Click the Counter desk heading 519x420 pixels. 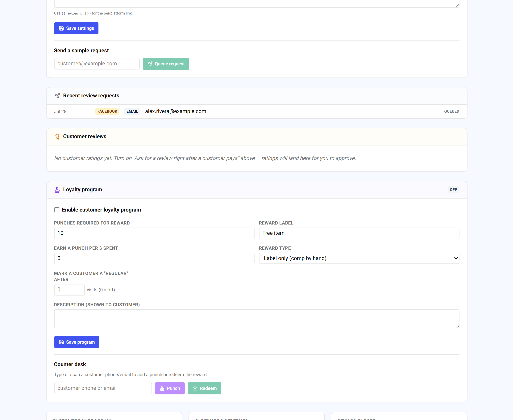tap(70, 364)
